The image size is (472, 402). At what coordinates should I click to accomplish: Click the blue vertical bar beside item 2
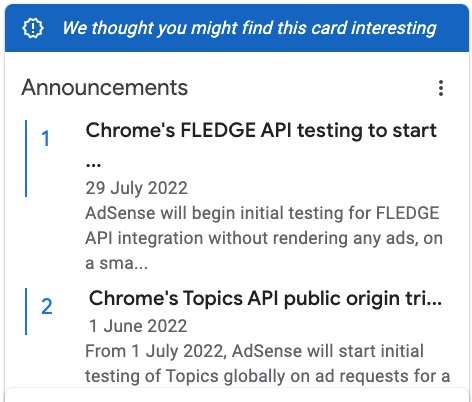click(26, 311)
